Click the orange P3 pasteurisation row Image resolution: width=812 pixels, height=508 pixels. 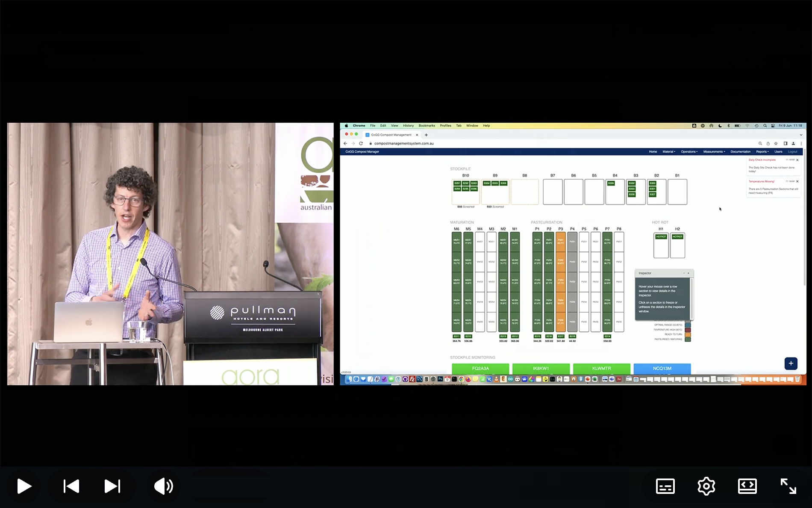[561, 282]
